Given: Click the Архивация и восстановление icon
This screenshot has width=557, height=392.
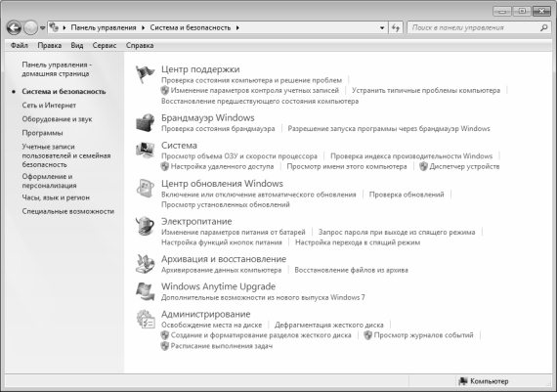Looking at the screenshot, I should 145,264.
